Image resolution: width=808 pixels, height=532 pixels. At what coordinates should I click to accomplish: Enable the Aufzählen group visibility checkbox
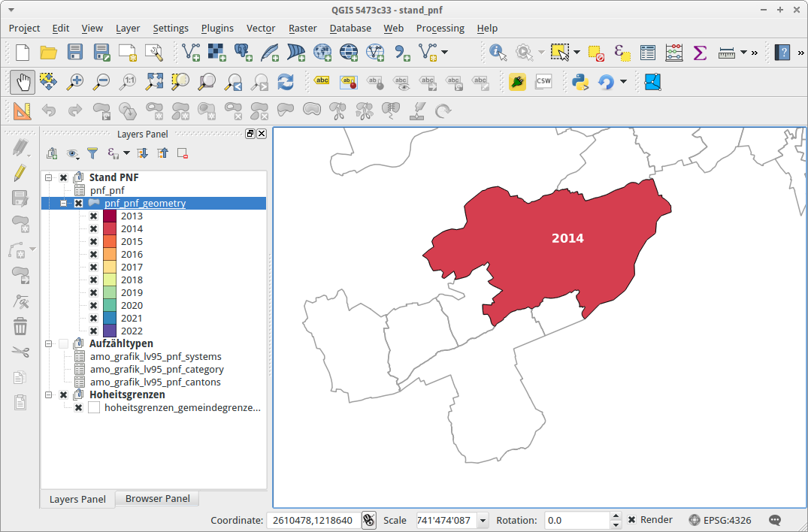click(x=63, y=343)
